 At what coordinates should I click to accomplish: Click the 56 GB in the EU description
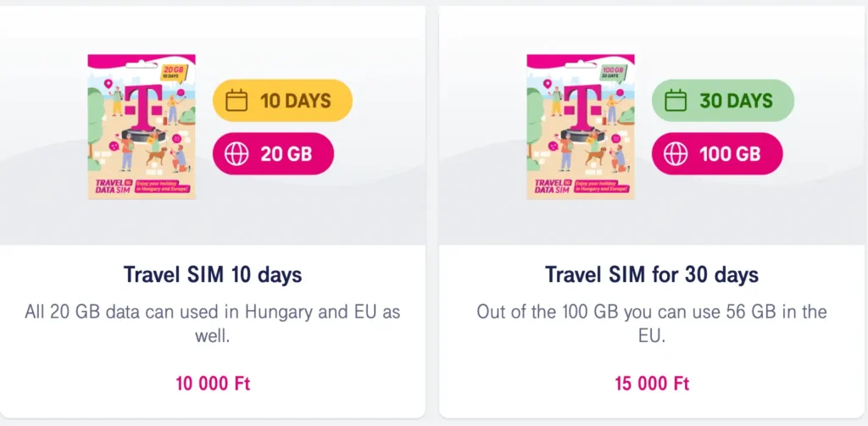click(x=652, y=323)
